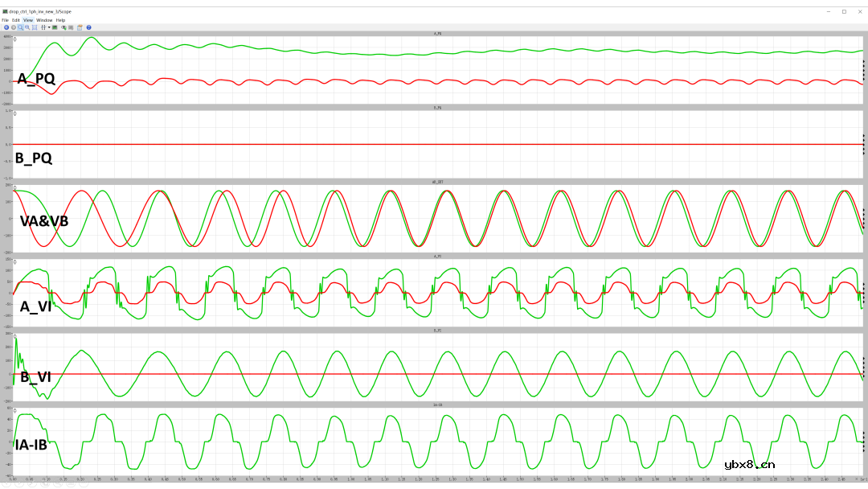
Task: Click the previous view back arrow icon
Action: click(x=6, y=27)
